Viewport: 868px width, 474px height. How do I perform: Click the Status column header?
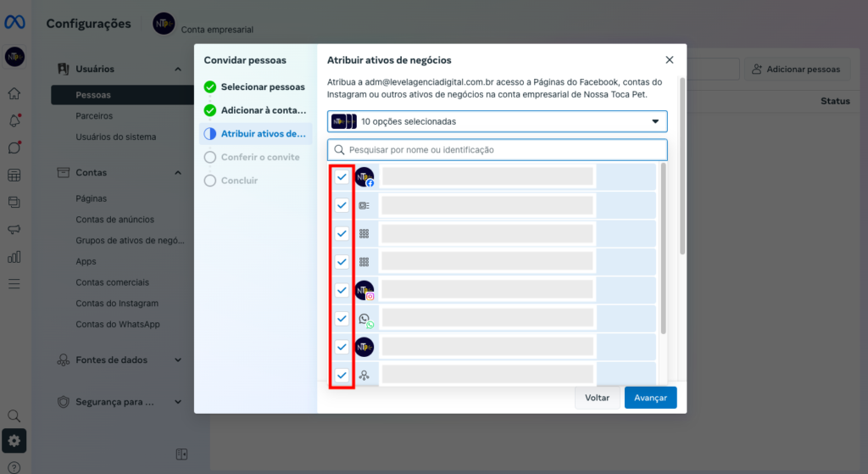(x=835, y=101)
